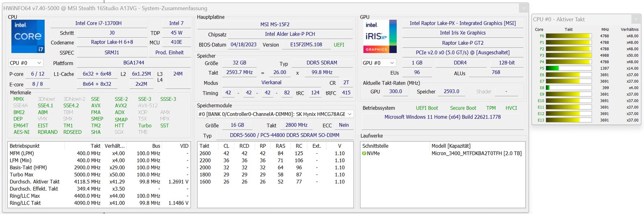Click the Intel Core i7 logo
This screenshot has width=644, height=214.
(x=28, y=36)
